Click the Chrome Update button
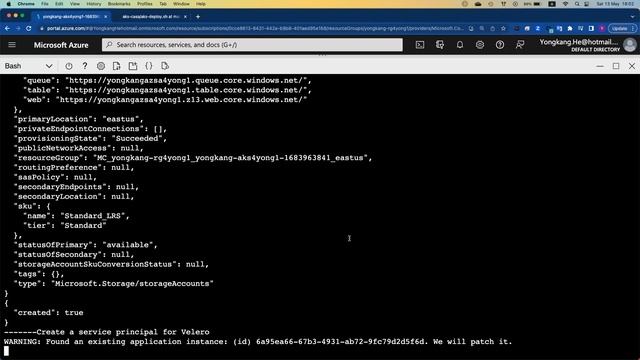 622,29
